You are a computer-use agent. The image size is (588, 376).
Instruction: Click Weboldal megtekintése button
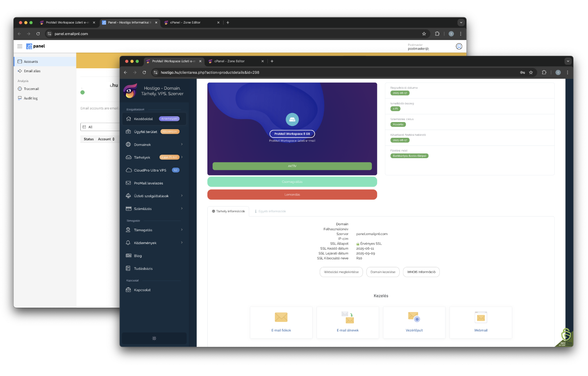pos(341,272)
